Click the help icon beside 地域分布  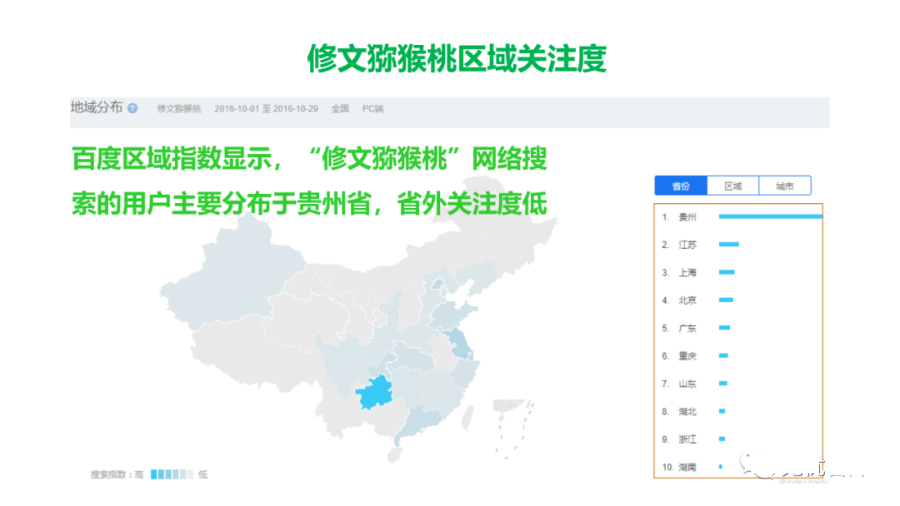click(x=133, y=108)
